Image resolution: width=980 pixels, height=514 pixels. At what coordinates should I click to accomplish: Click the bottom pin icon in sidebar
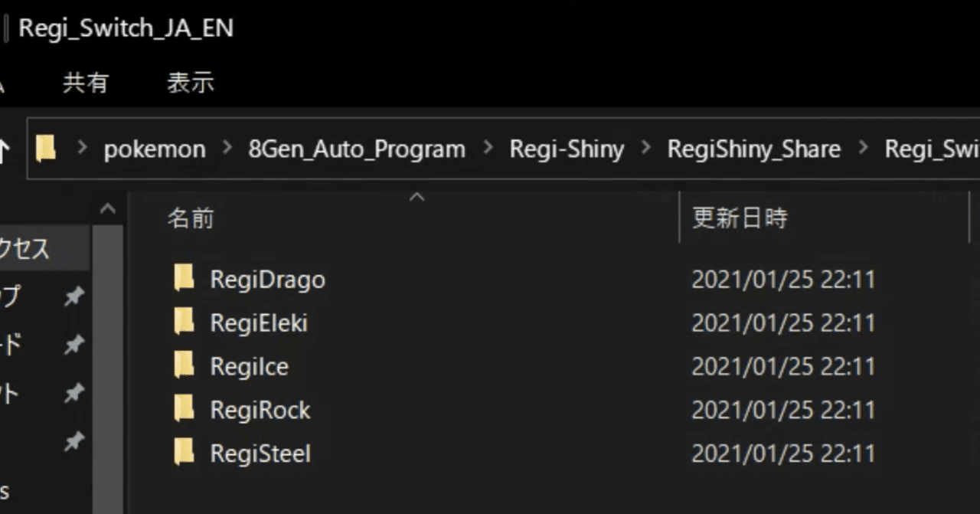point(73,440)
